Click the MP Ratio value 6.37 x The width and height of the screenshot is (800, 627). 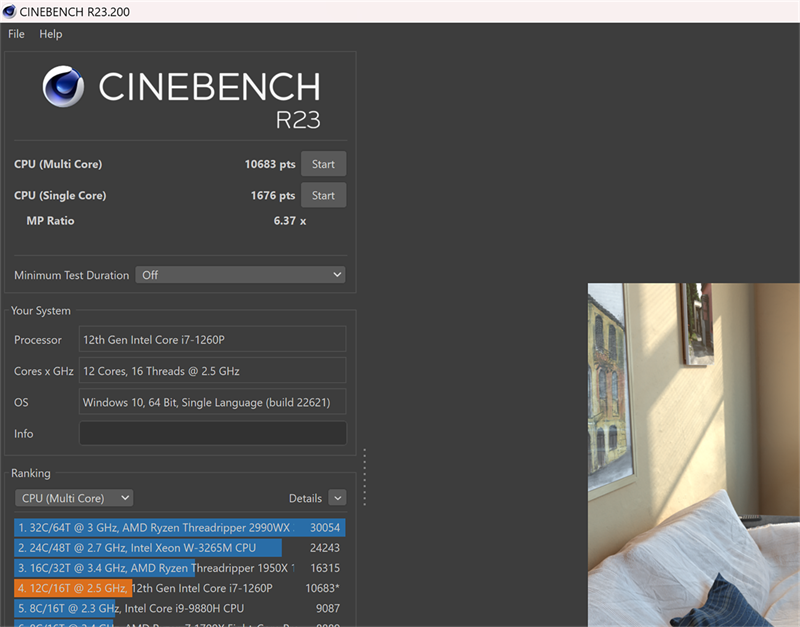tap(290, 221)
